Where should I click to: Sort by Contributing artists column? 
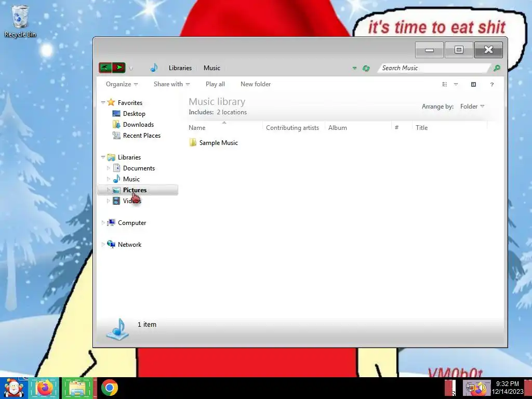point(294,128)
